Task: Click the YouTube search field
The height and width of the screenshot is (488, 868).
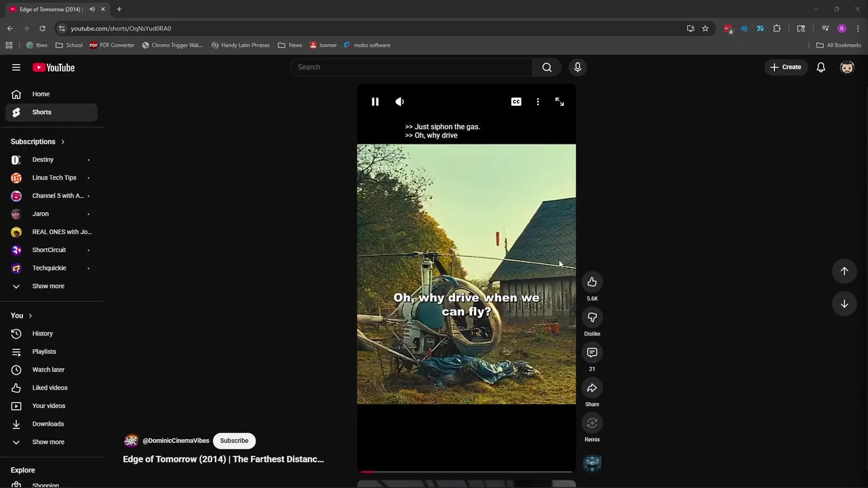Action: (412, 67)
